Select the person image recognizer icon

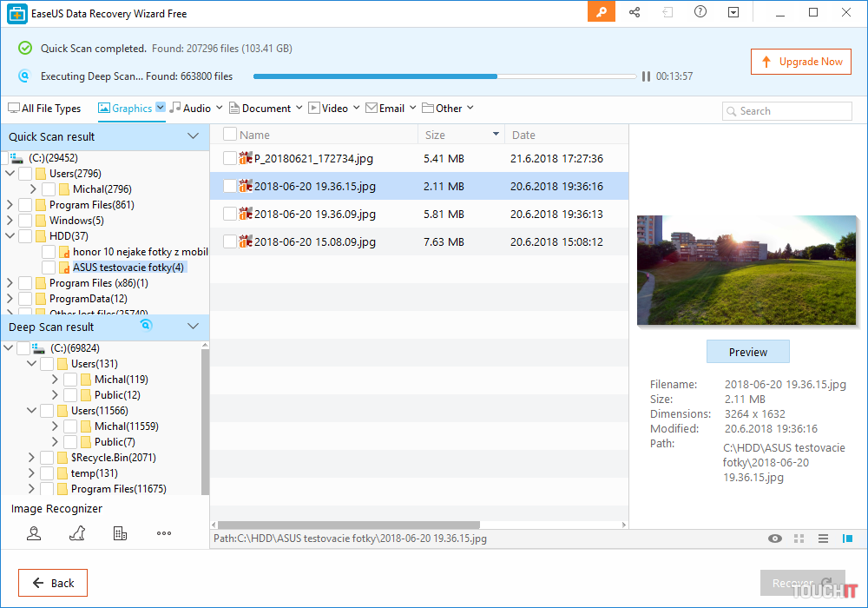[x=34, y=533]
